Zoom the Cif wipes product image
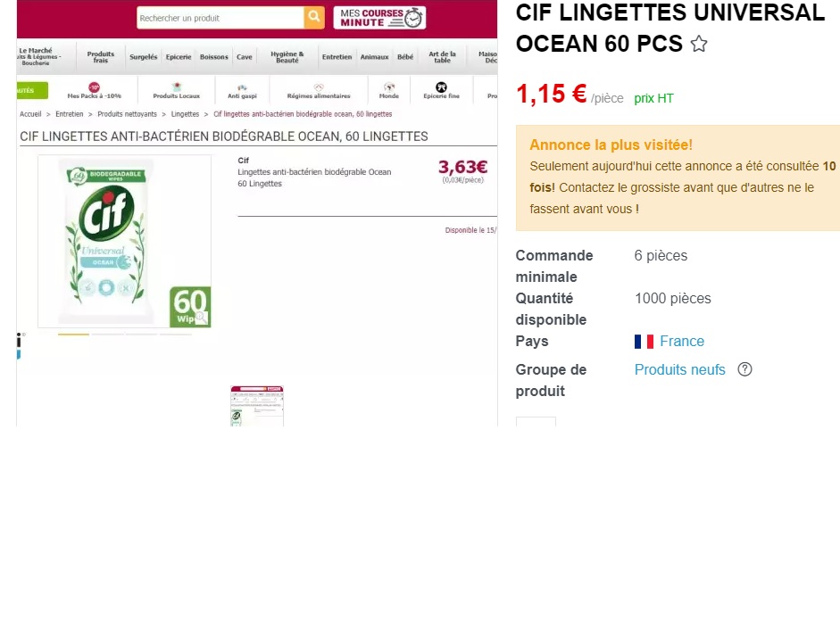The height and width of the screenshot is (620, 840). pos(124,241)
